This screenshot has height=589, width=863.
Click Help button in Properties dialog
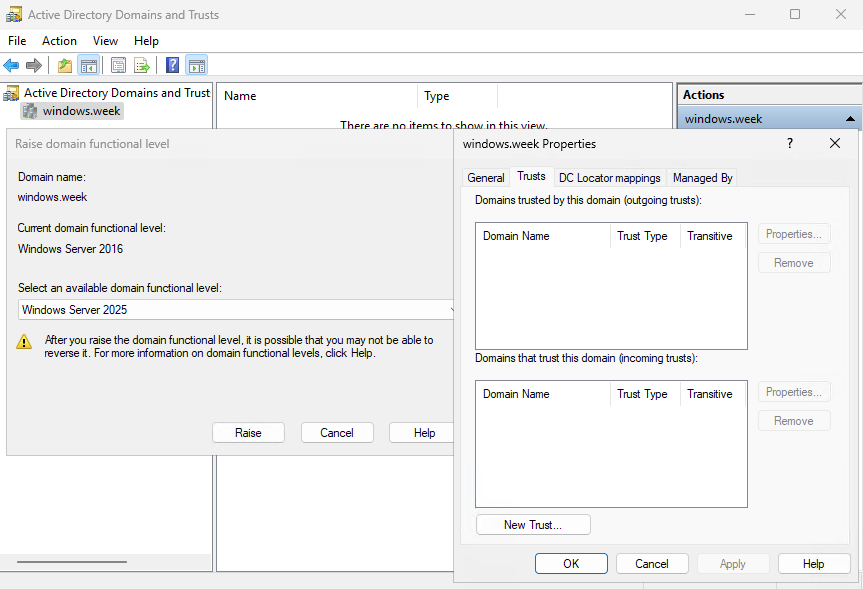click(813, 564)
